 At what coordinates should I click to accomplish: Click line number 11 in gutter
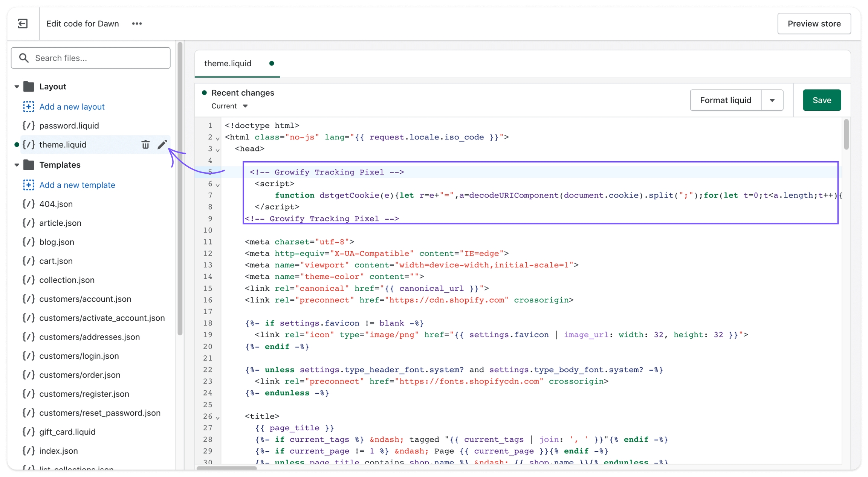tap(208, 242)
